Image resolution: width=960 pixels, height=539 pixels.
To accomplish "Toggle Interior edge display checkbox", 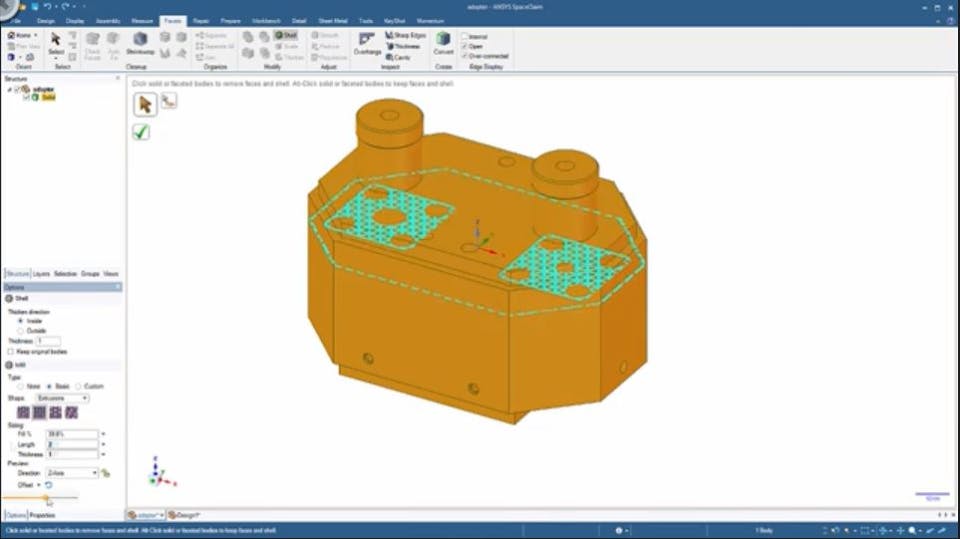I will pos(464,37).
